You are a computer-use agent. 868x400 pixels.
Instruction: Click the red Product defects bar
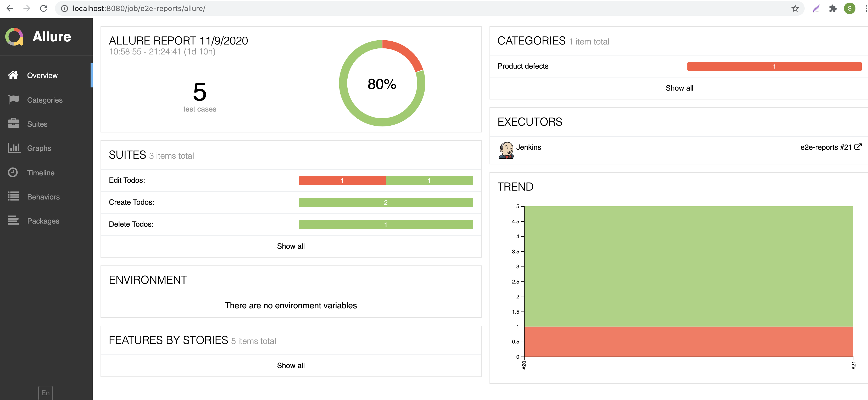tap(774, 66)
